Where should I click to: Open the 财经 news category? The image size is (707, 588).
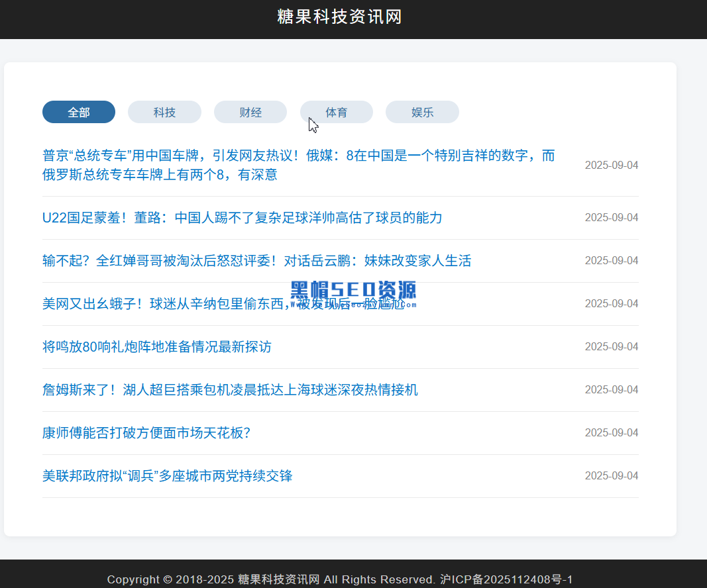pyautogui.click(x=250, y=112)
